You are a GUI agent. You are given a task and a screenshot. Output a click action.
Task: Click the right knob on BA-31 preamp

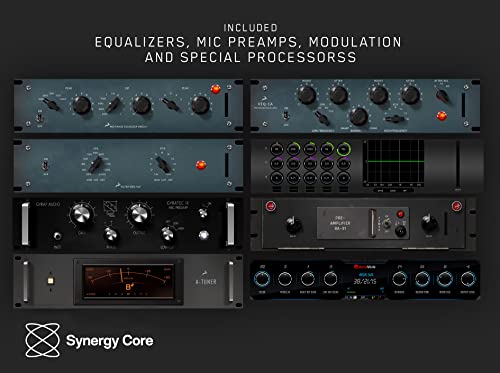coord(429,224)
